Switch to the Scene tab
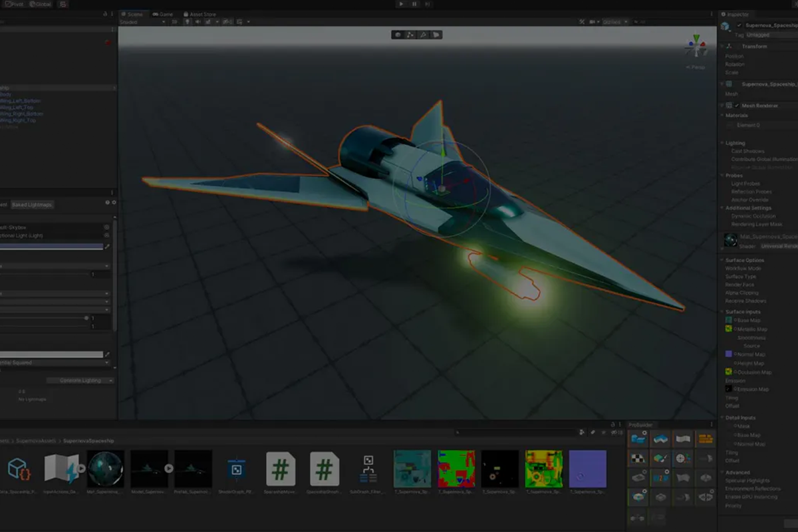798x532 pixels. coord(132,14)
